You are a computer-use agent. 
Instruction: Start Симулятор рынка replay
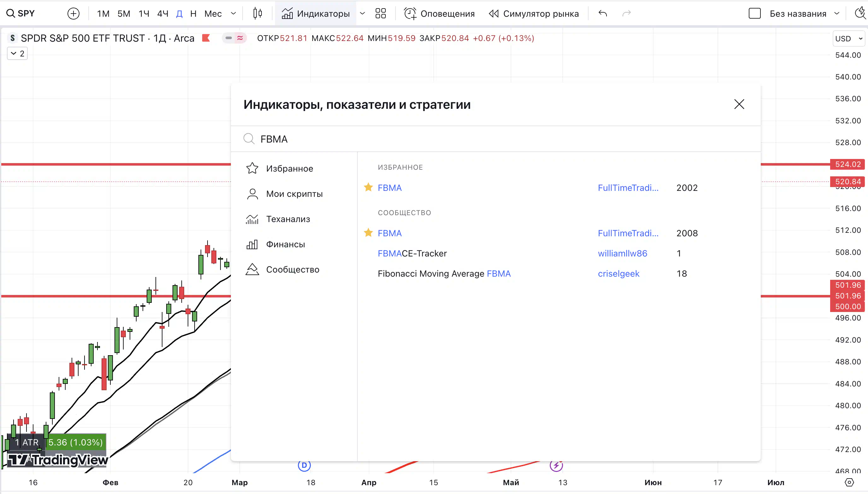pos(534,14)
